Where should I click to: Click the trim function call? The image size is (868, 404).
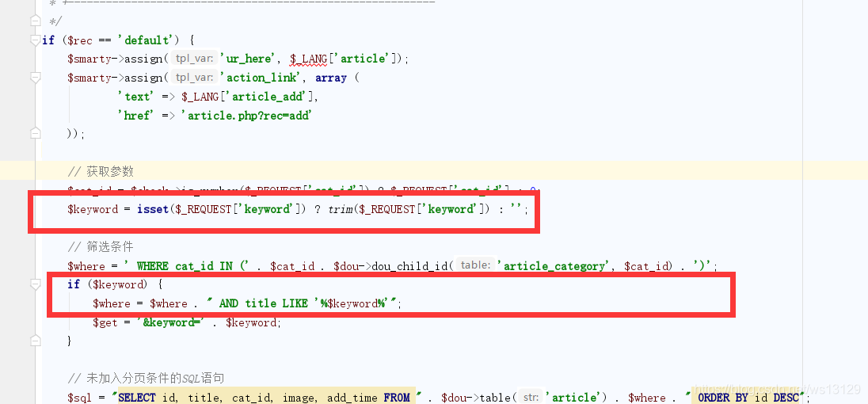(340, 209)
